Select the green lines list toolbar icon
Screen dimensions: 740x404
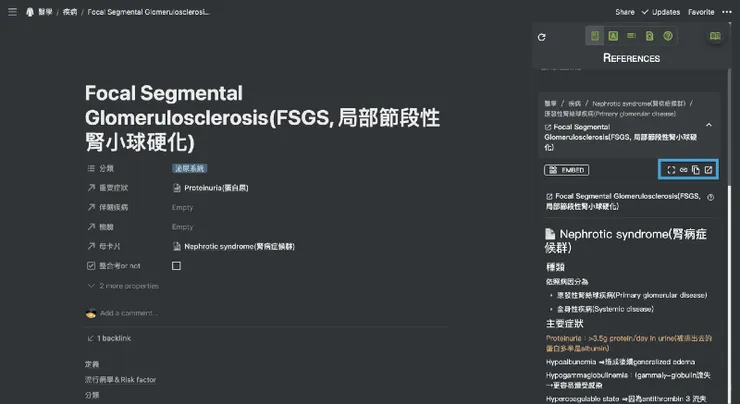click(631, 36)
